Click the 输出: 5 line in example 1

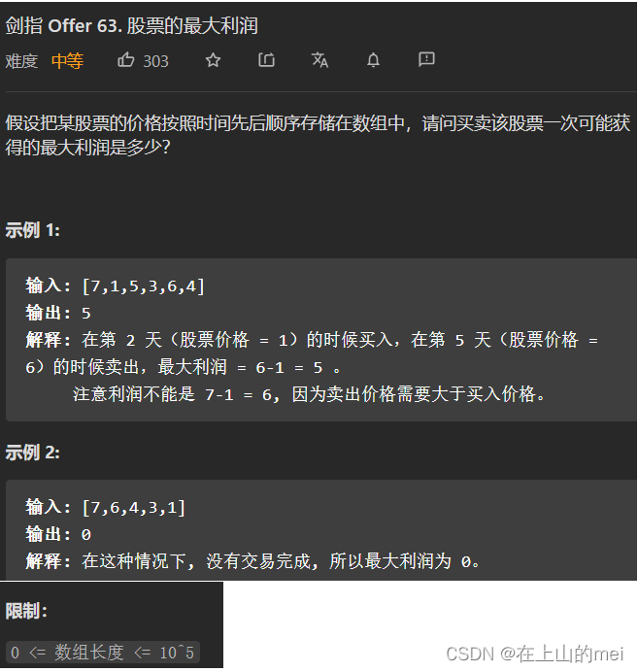(58, 313)
